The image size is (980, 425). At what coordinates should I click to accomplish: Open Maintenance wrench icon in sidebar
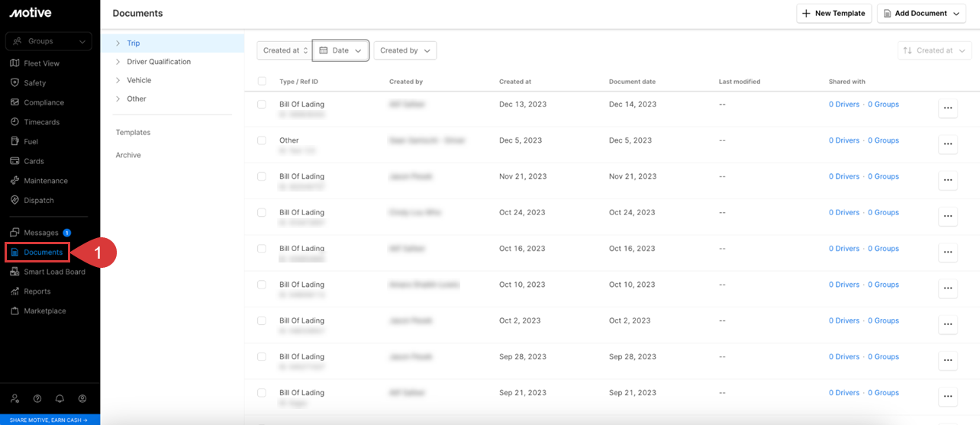pyautogui.click(x=15, y=181)
